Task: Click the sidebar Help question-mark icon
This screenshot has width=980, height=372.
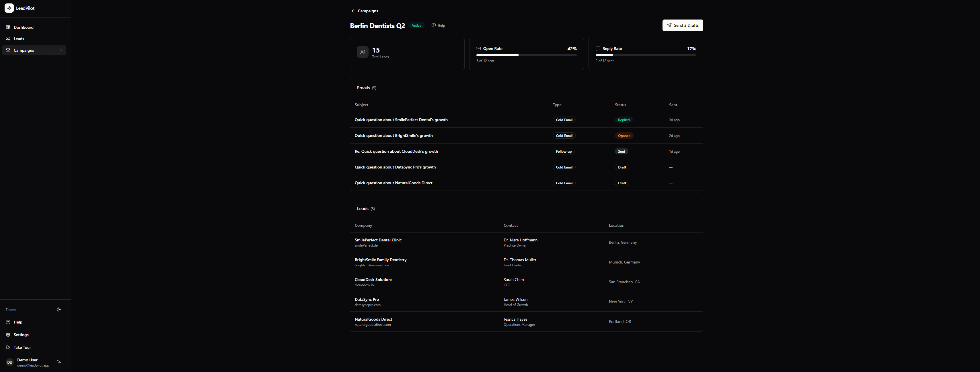Action: click(x=8, y=322)
